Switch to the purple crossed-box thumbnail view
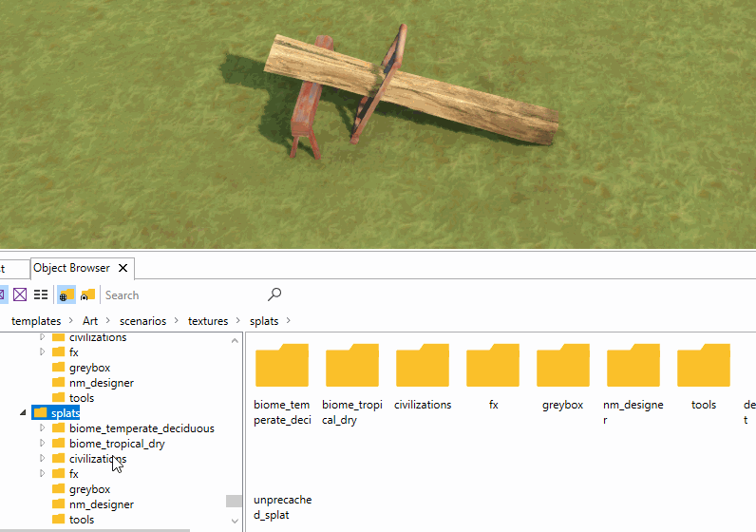 (20, 294)
